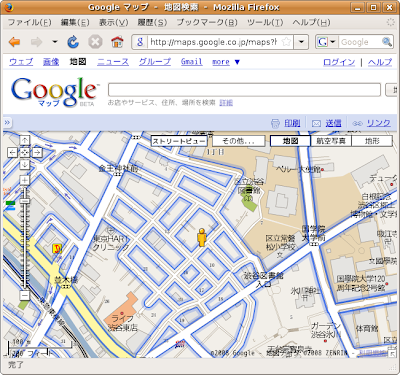Image resolution: width=400 pixels, height=375 pixels.
Task: Open the 履歴(S) menu
Action: coord(152,22)
